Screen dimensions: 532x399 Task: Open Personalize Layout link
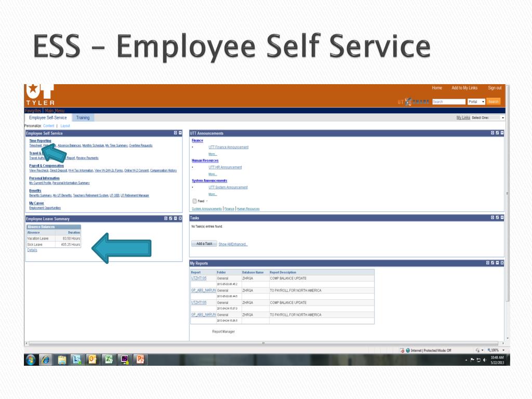[x=65, y=126]
